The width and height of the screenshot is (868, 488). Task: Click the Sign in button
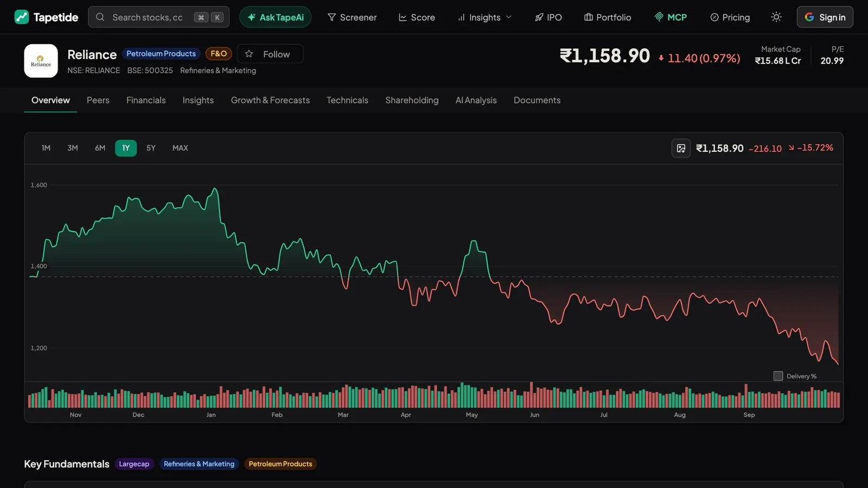point(825,17)
